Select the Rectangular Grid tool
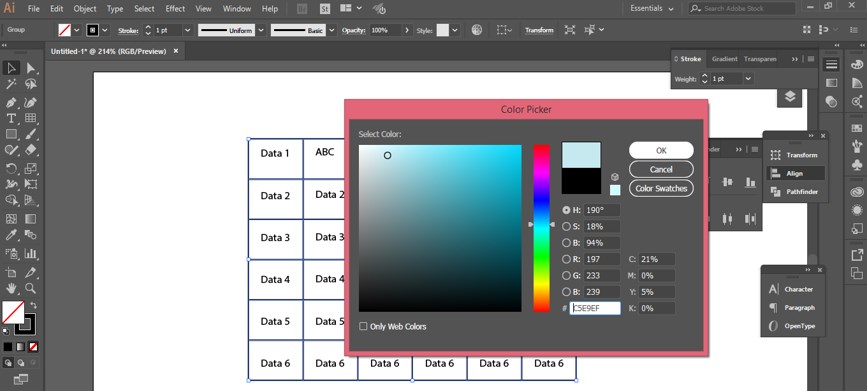This screenshot has width=867, height=391. pos(31,118)
